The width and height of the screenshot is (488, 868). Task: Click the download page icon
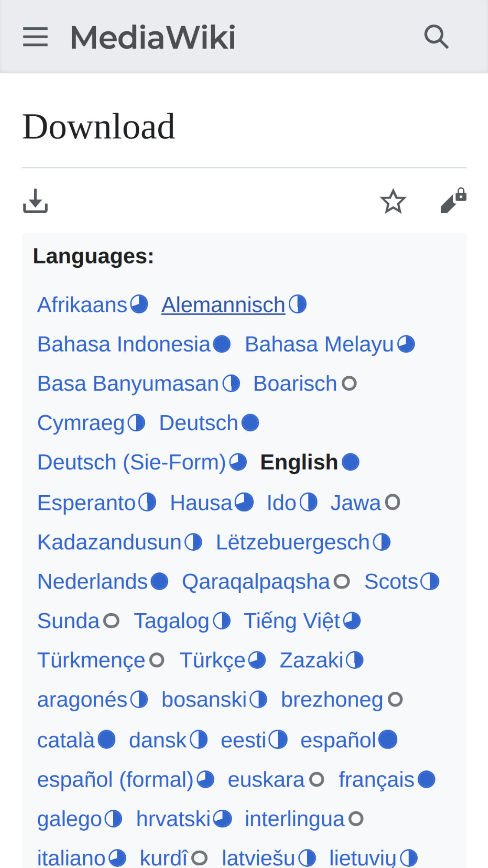(x=35, y=201)
